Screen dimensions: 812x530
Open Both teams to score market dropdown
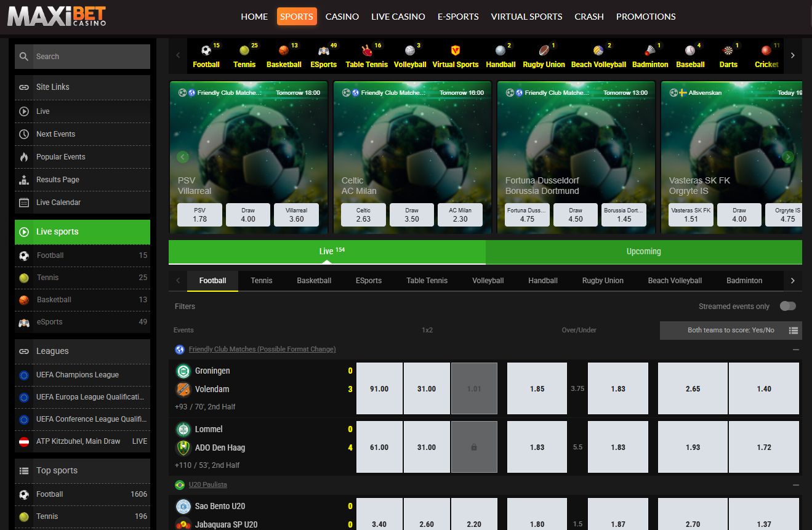click(731, 331)
